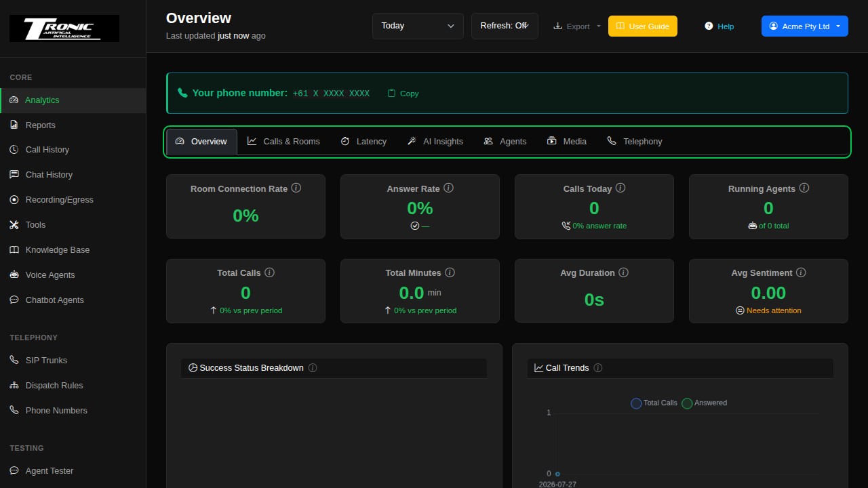Image resolution: width=868 pixels, height=488 pixels.
Task: Click the up arrow in Total Calls card
Action: click(x=214, y=310)
